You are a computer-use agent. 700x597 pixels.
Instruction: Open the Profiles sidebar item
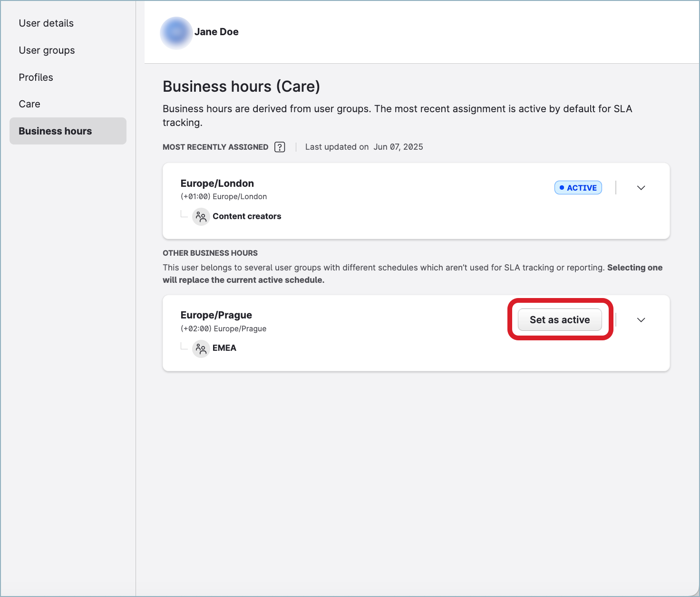[x=36, y=77]
